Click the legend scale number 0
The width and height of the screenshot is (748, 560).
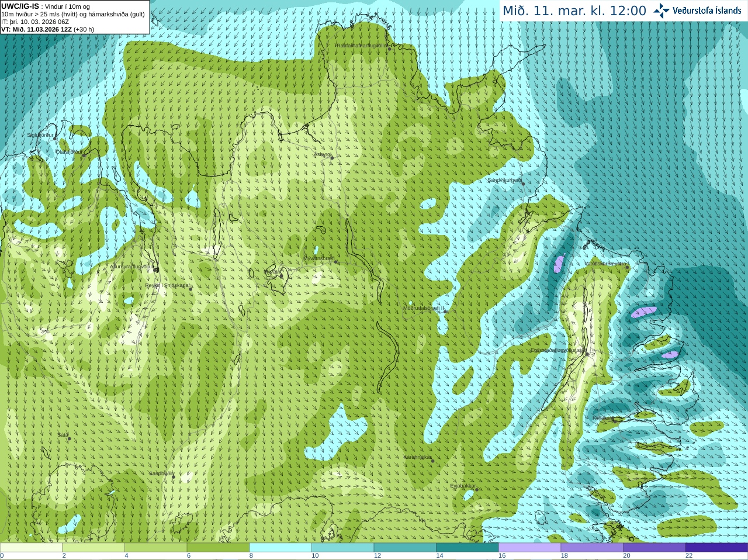[x=2, y=556]
